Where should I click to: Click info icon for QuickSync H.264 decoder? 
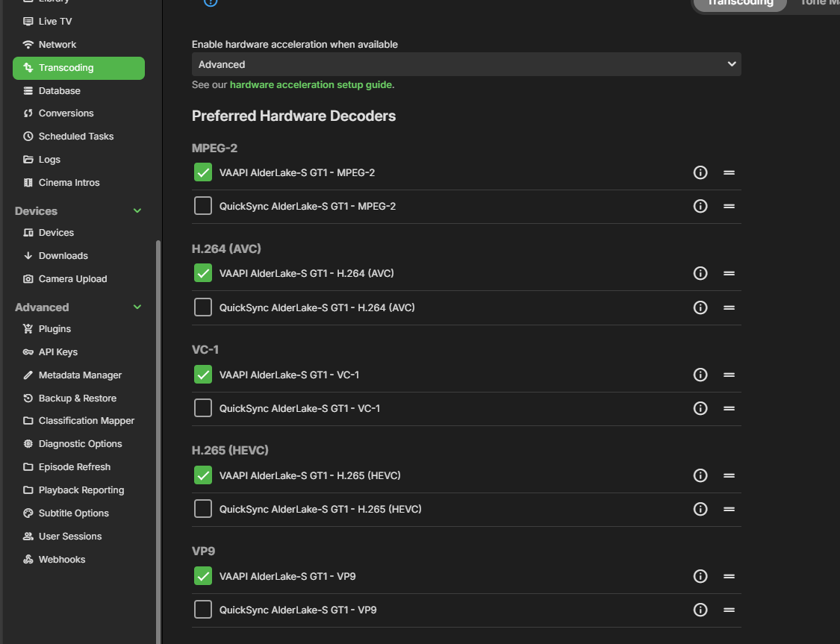tap(700, 307)
